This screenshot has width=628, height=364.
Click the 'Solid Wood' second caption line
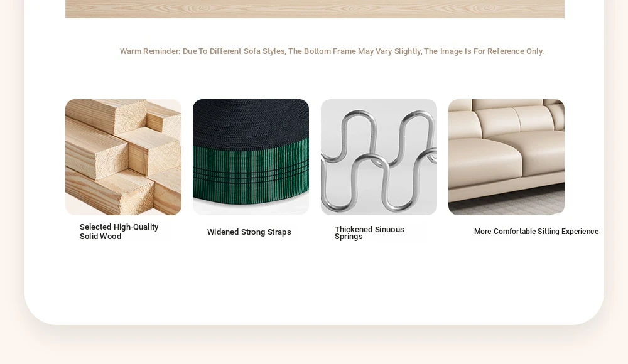tap(100, 236)
